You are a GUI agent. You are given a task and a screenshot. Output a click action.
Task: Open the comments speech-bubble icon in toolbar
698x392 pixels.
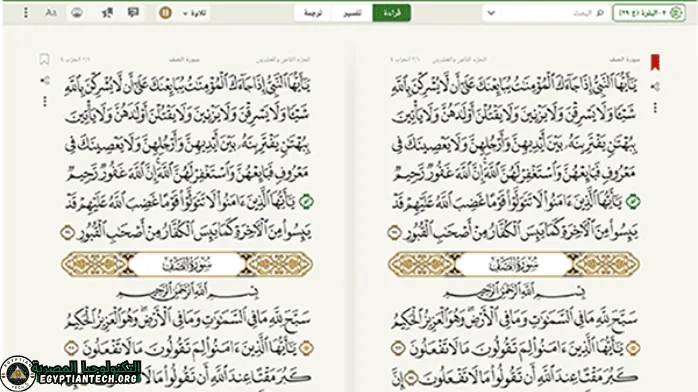(x=133, y=13)
